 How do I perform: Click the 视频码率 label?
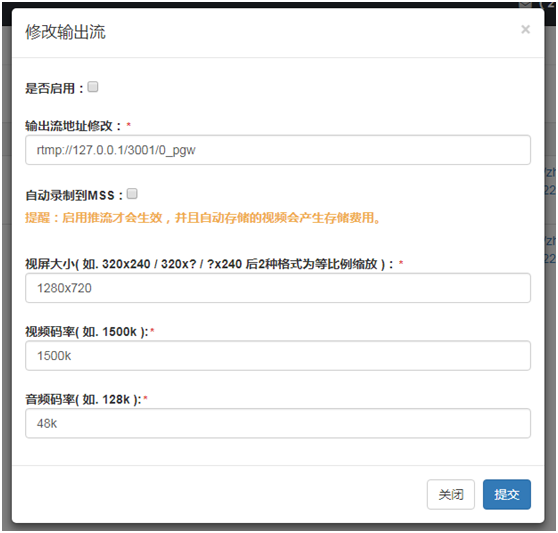pyautogui.click(x=86, y=332)
